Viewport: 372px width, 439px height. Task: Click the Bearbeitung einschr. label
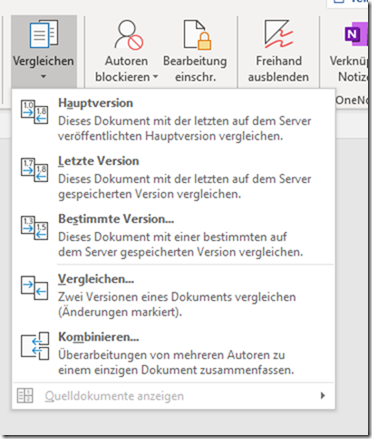[x=195, y=69]
